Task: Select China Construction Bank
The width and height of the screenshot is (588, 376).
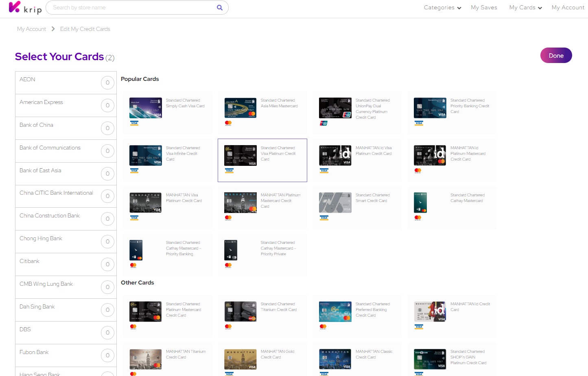Action: tap(66, 219)
